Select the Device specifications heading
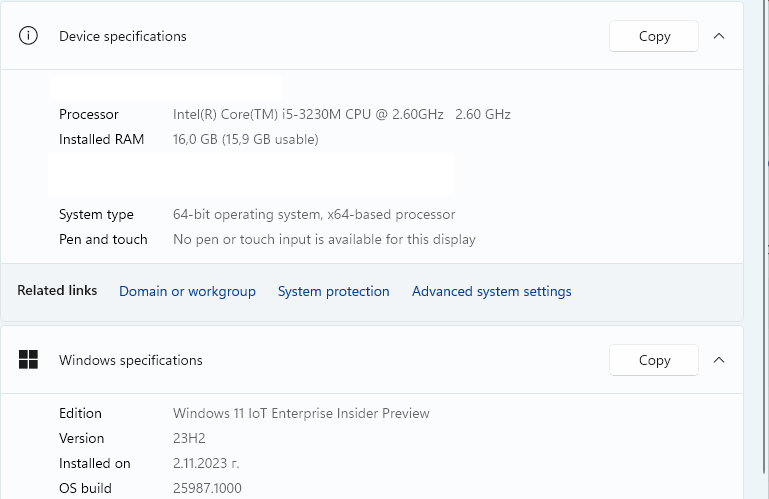 (123, 36)
